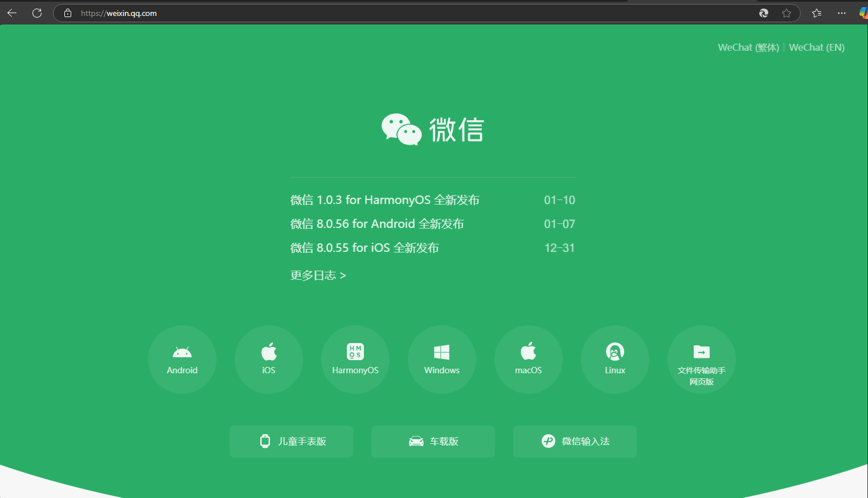The width and height of the screenshot is (868, 498).
Task: Open 文件传输助手网页版 file transfer icon
Action: (702, 360)
